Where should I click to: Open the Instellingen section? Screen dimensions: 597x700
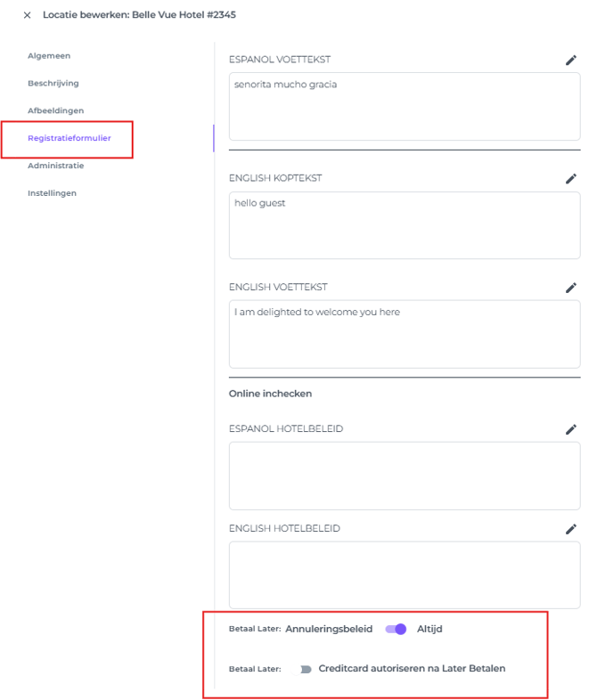tap(52, 193)
